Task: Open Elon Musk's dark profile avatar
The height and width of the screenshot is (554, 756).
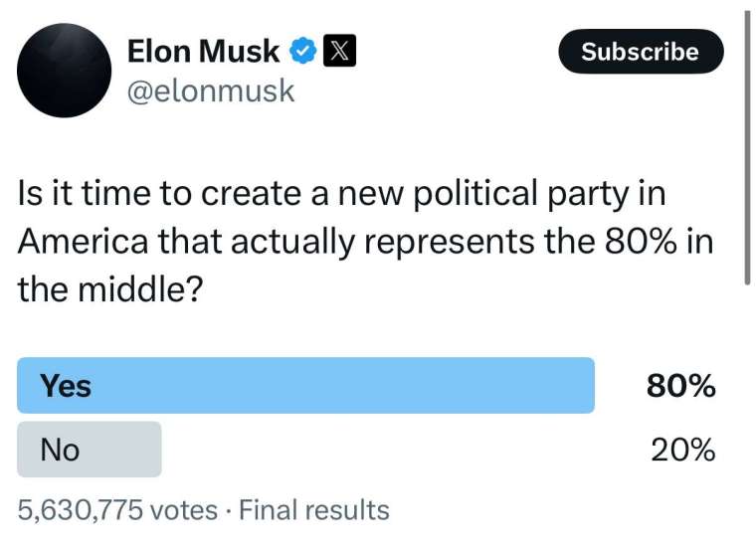Action: coord(64,71)
